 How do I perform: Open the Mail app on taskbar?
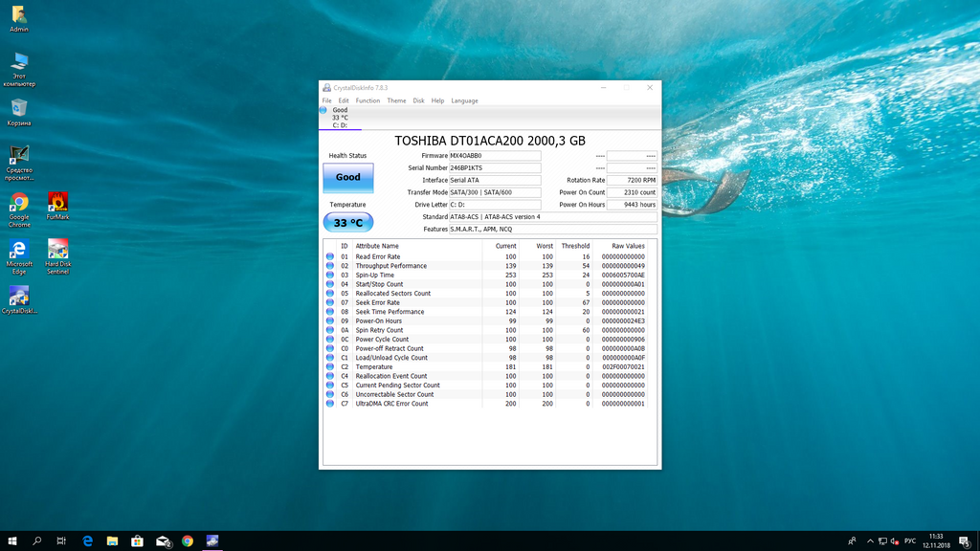coord(163,541)
